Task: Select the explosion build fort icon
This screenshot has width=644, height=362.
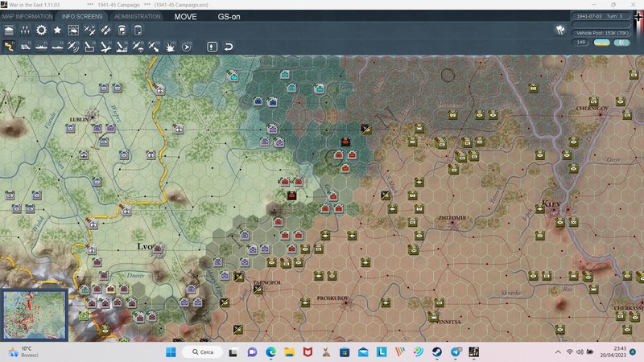Action: 170,47
